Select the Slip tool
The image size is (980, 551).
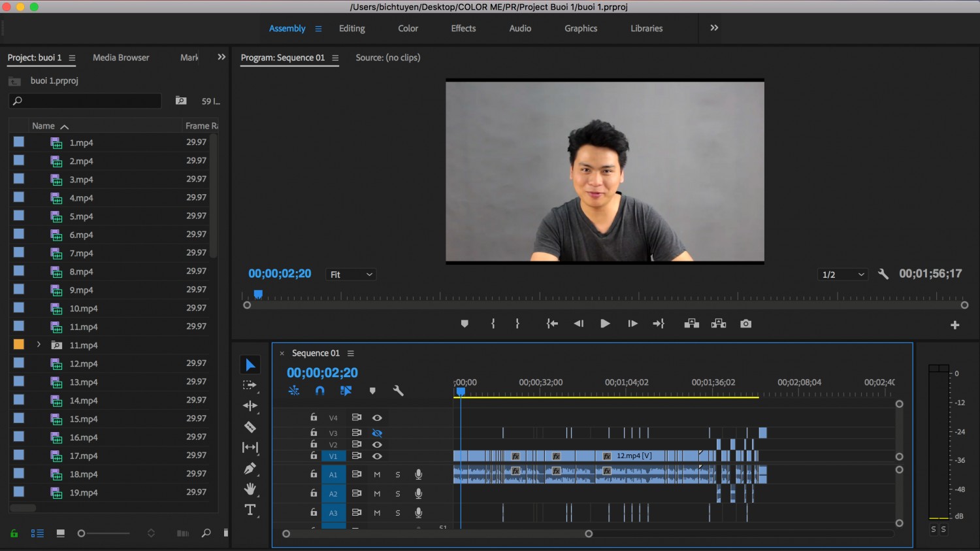tap(250, 447)
